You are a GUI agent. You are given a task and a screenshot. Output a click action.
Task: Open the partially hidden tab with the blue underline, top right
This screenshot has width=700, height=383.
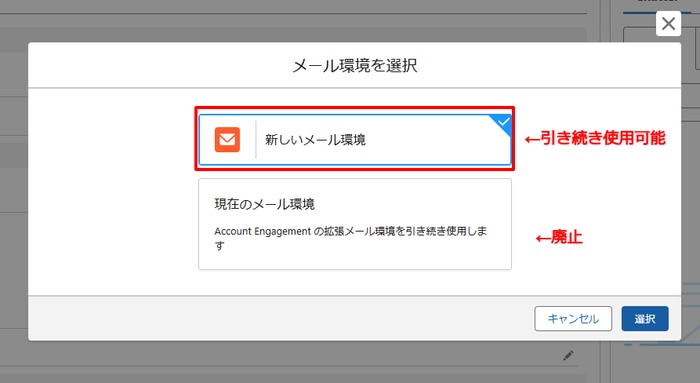(656, 5)
